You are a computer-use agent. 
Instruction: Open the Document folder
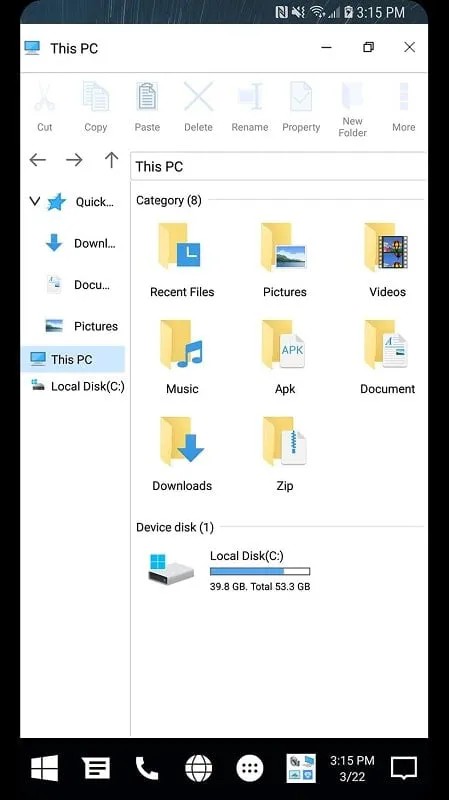(387, 357)
